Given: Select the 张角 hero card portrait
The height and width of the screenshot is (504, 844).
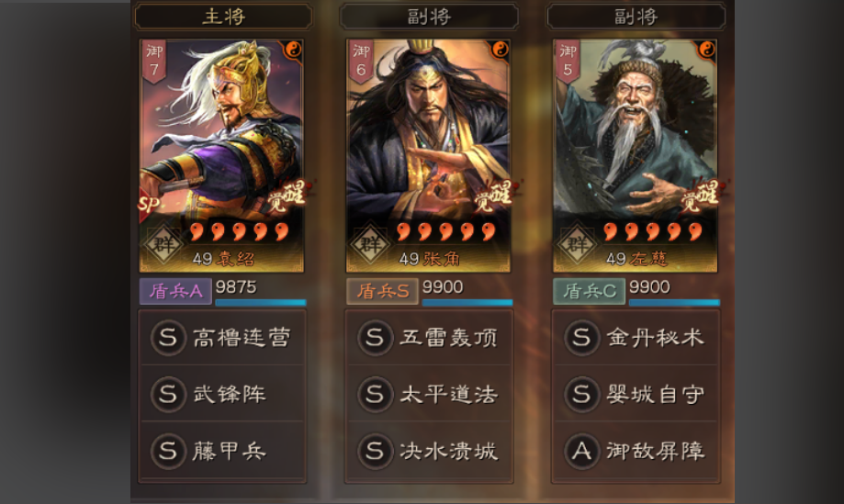Looking at the screenshot, I should click(429, 156).
